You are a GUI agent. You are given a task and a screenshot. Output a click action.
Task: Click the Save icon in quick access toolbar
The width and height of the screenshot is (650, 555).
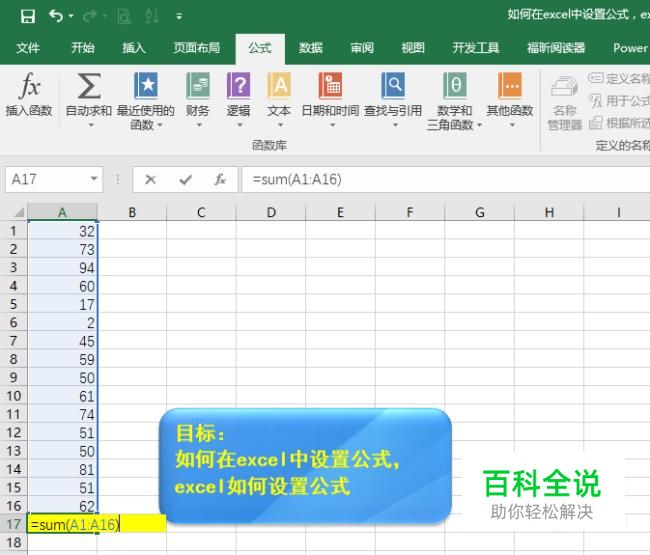(28, 17)
